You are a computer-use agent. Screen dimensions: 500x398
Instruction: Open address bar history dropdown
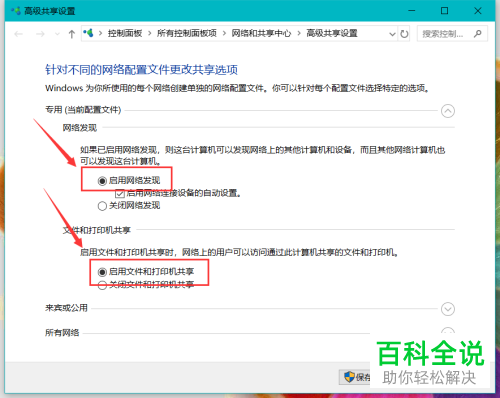pos(392,34)
